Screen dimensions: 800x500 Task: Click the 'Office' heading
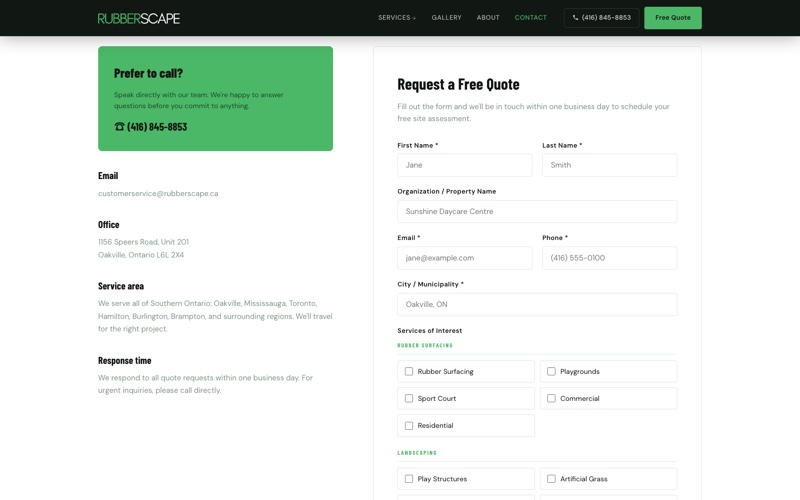click(109, 225)
